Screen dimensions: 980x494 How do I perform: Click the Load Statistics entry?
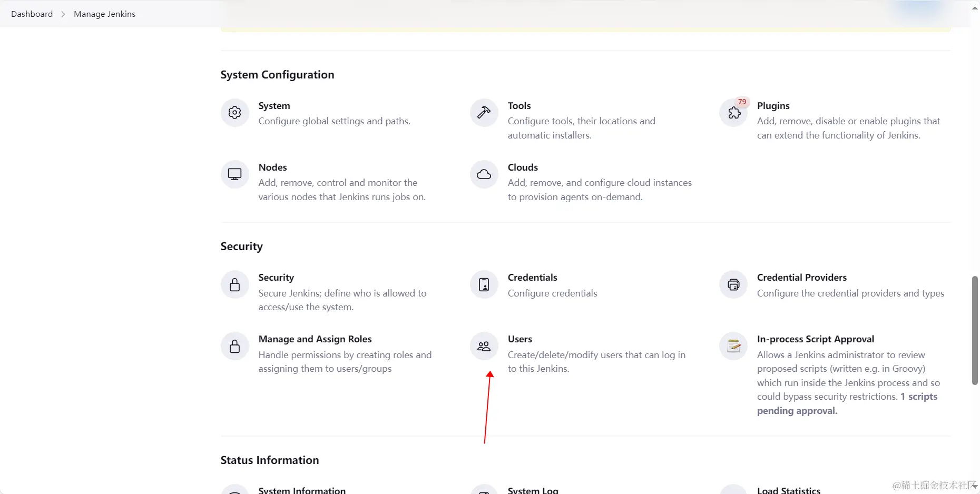click(x=788, y=490)
